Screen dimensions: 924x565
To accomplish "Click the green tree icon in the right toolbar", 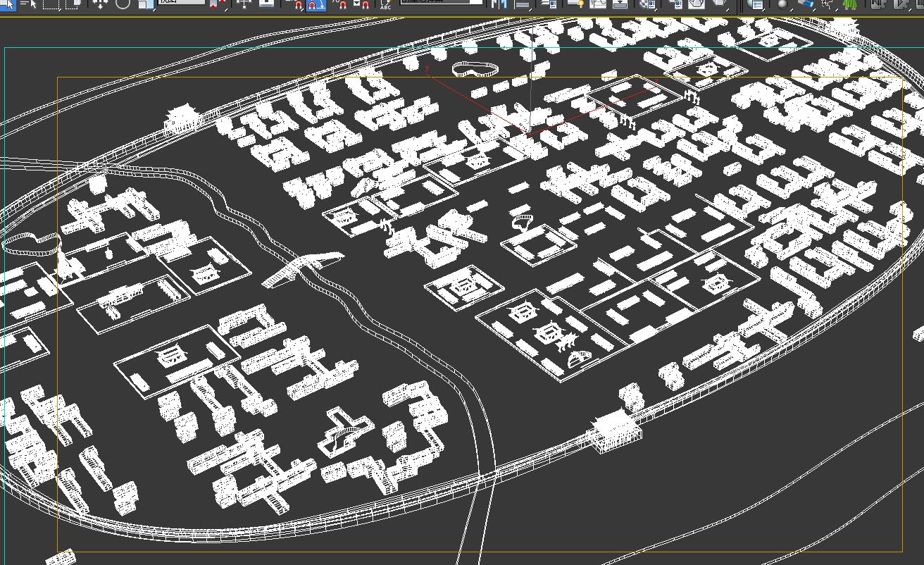I will 851,4.
